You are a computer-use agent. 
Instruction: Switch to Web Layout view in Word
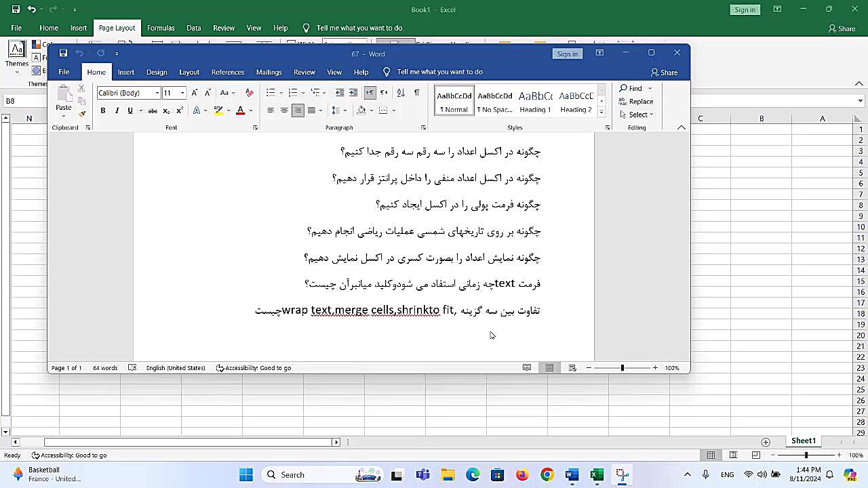(572, 367)
